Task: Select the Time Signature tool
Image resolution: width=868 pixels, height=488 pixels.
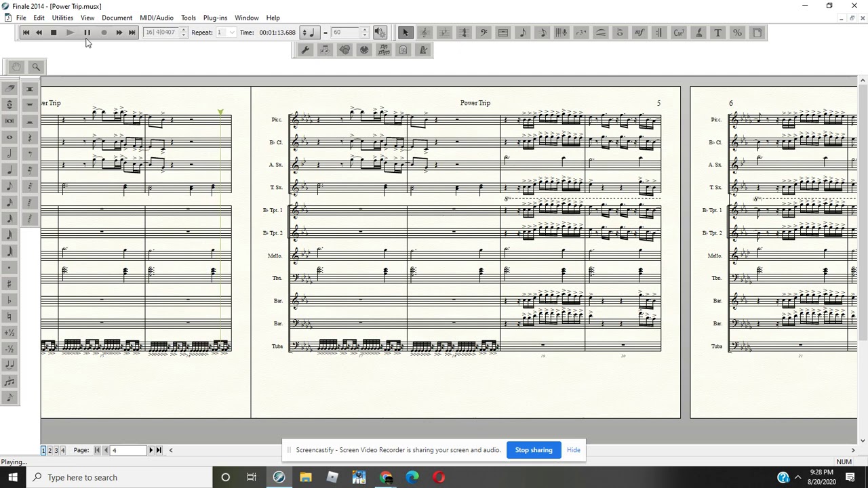Action: (x=464, y=33)
